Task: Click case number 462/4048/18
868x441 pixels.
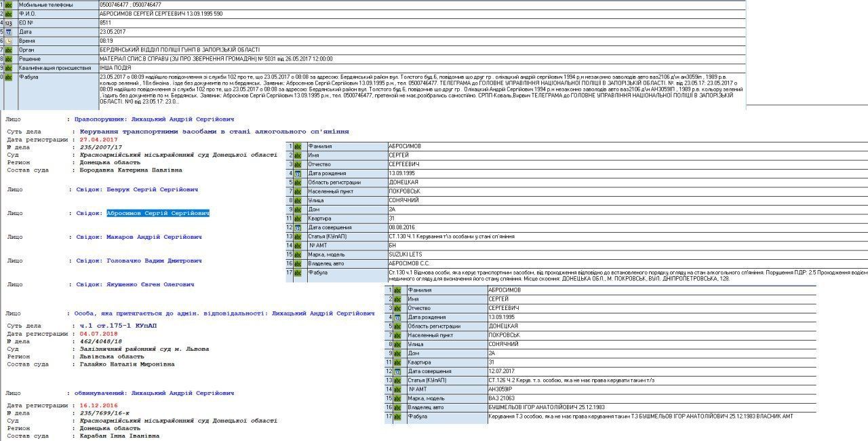Action: [x=100, y=342]
